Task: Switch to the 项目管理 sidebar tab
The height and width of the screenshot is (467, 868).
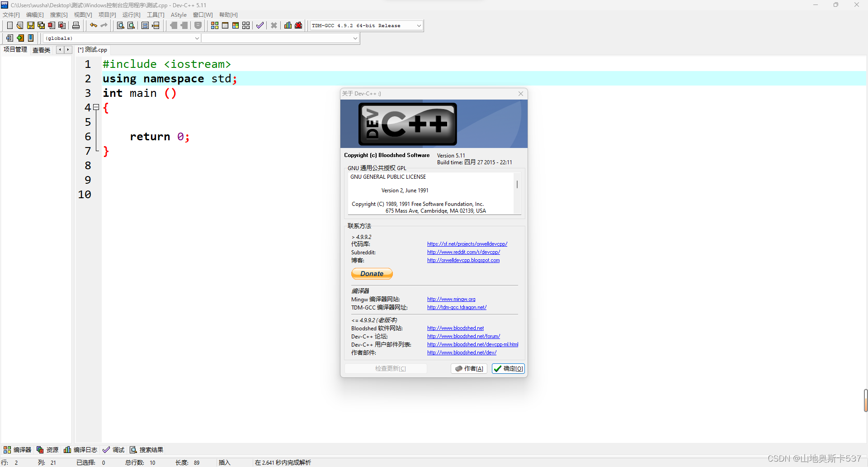Action: coord(15,50)
